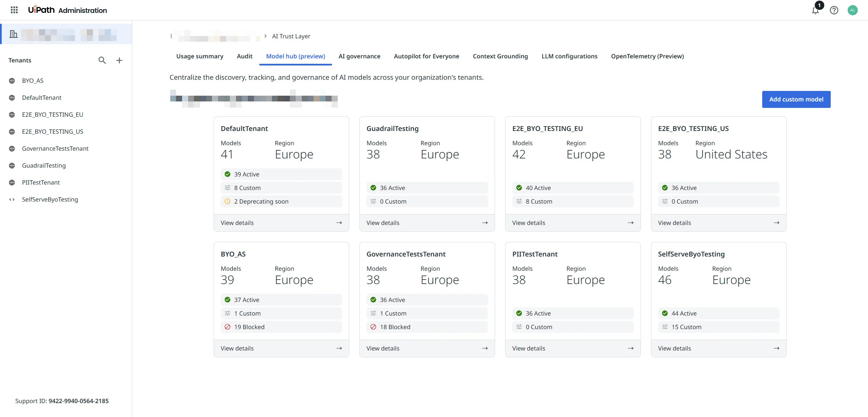Screen dimensions: 868x417
Task: Click the arrow on SelfServeByoTesting View details
Action: coord(776,348)
